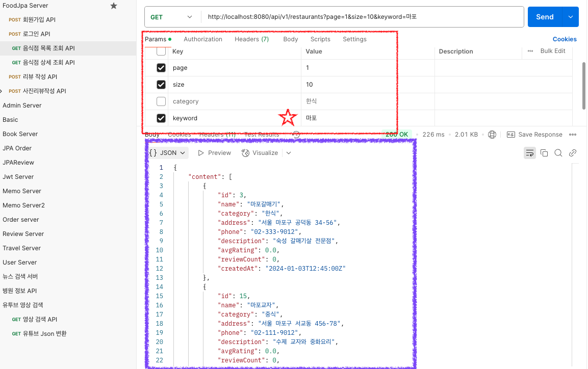
Task: Open the Headers (7) request tab
Action: 251,39
